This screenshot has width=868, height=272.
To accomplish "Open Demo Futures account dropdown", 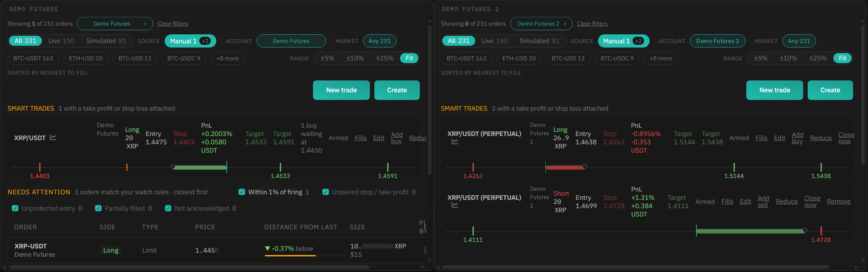I will click(x=291, y=41).
